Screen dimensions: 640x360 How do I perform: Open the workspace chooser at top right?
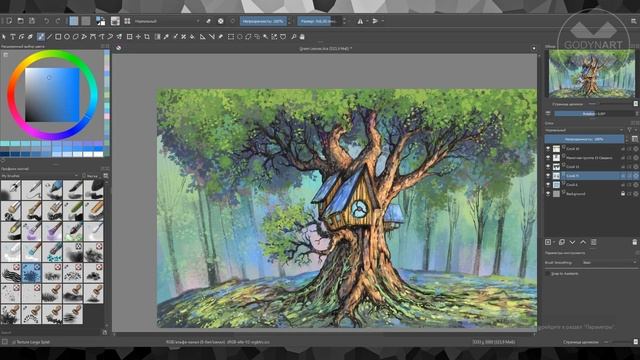tap(634, 21)
